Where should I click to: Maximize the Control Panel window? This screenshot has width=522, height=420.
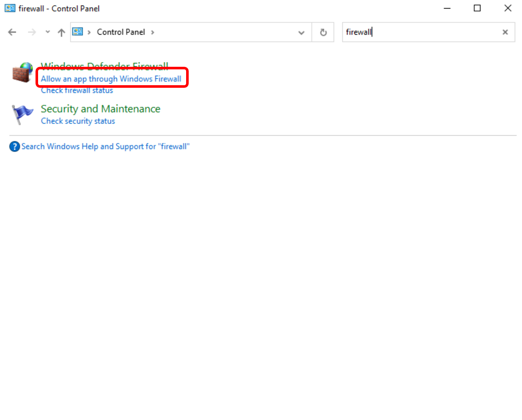(478, 8)
